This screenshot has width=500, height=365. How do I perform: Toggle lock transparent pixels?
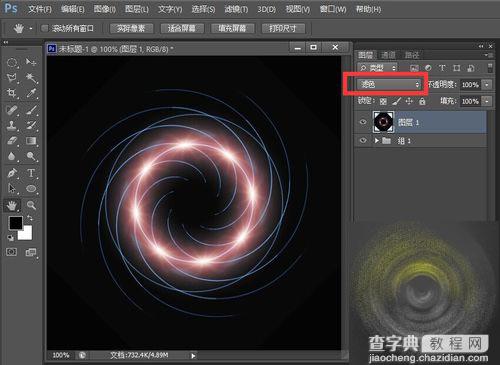tap(383, 101)
